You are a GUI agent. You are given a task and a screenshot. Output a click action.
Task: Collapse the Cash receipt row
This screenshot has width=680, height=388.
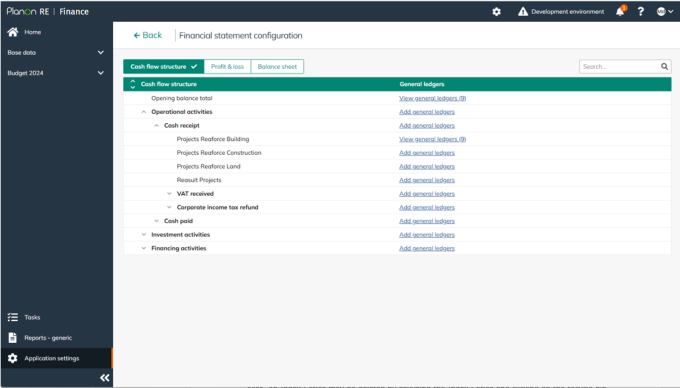157,125
